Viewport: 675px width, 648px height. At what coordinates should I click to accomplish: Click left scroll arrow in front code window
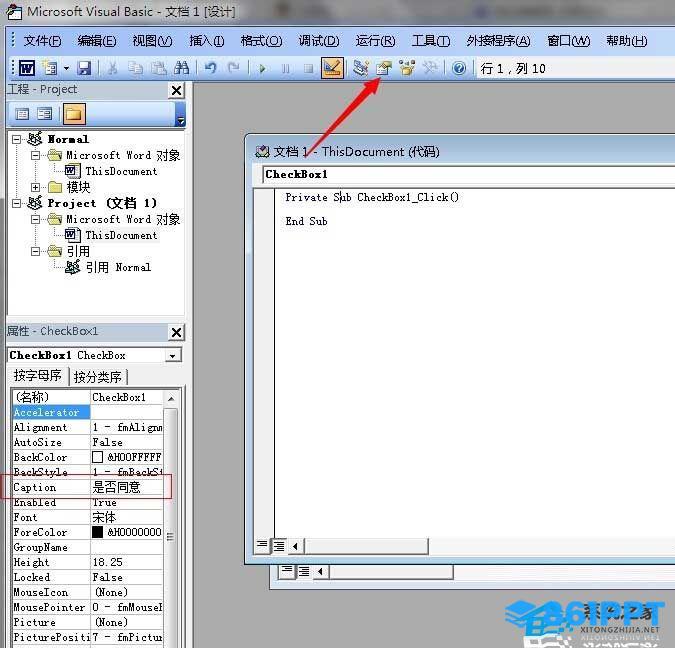[x=295, y=546]
